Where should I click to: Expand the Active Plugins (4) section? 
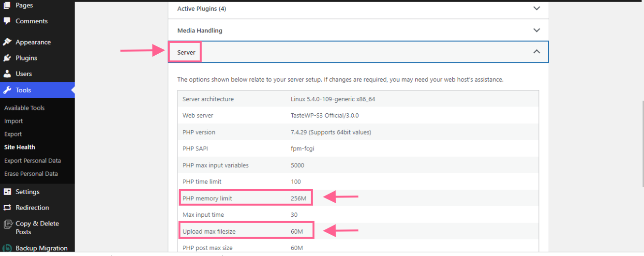pos(536,9)
